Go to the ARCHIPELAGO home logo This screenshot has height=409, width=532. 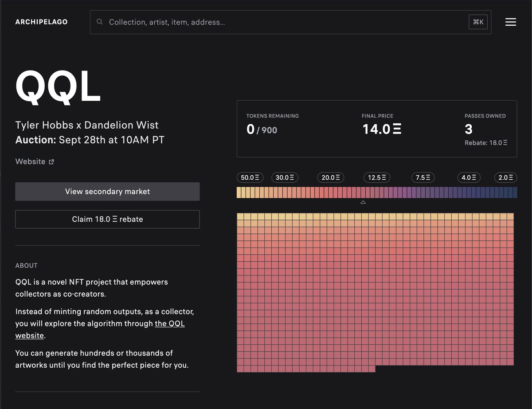[42, 22]
